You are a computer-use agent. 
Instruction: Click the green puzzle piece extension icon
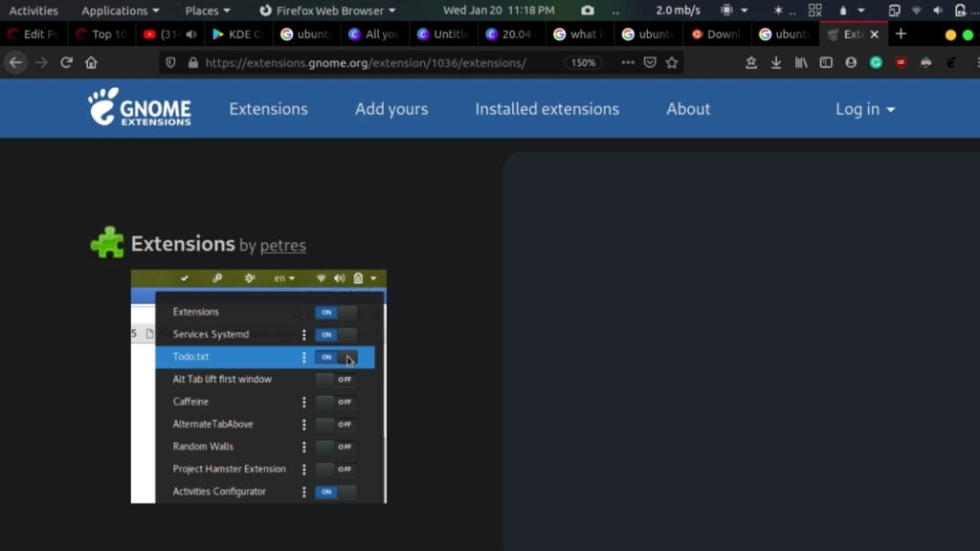click(107, 242)
